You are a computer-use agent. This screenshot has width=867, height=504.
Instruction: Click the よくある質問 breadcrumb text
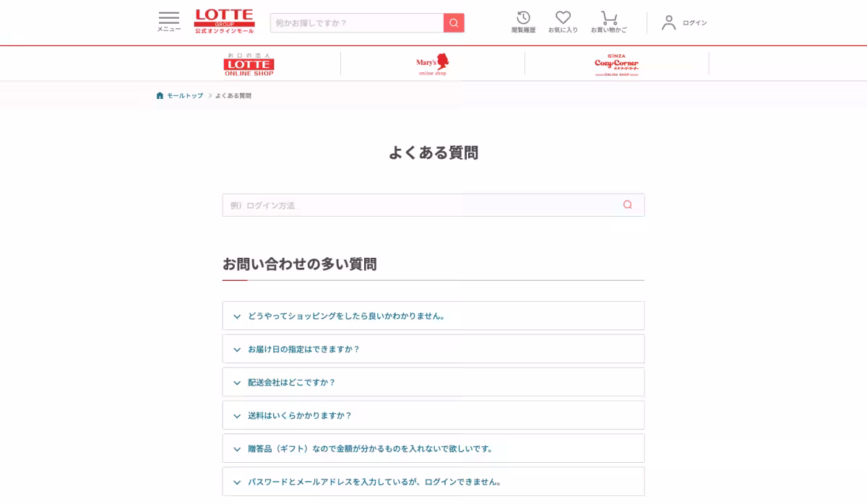click(233, 95)
